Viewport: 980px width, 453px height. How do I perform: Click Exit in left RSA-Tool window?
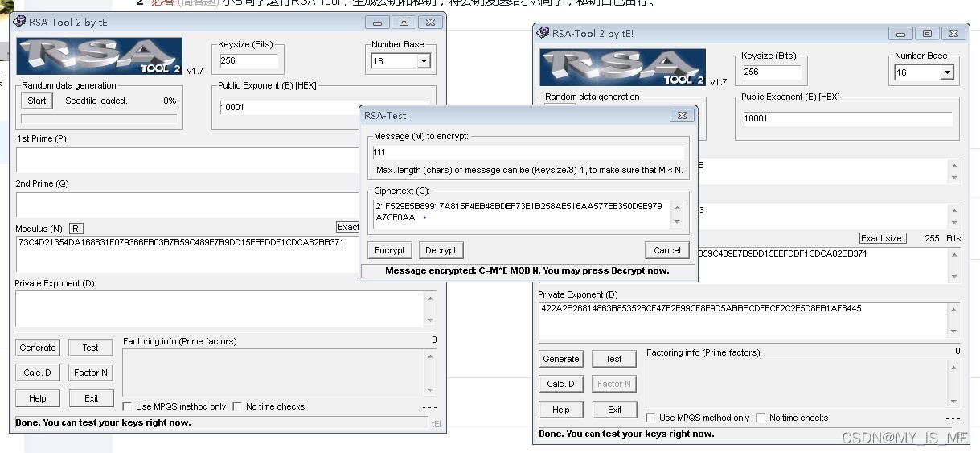click(91, 398)
